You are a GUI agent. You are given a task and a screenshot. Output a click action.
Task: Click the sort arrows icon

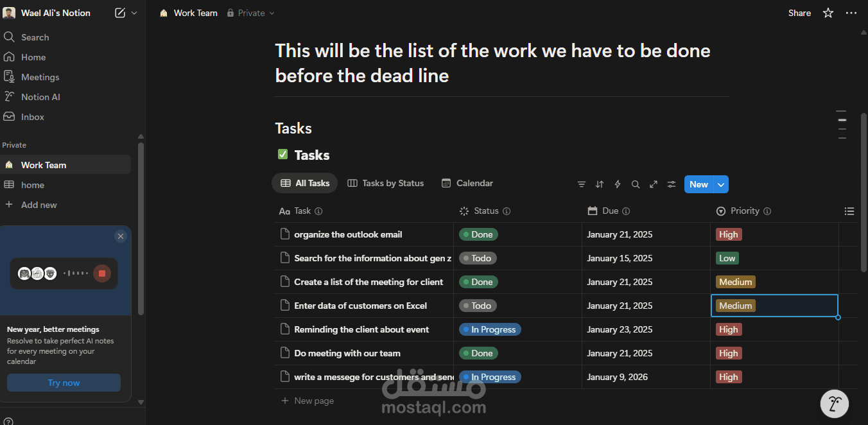600,184
